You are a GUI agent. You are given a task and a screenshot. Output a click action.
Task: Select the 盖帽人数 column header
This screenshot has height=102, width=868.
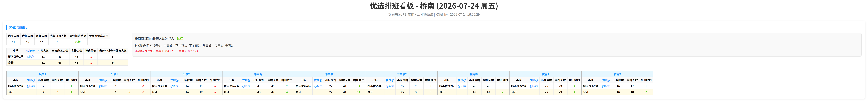tap(41, 36)
